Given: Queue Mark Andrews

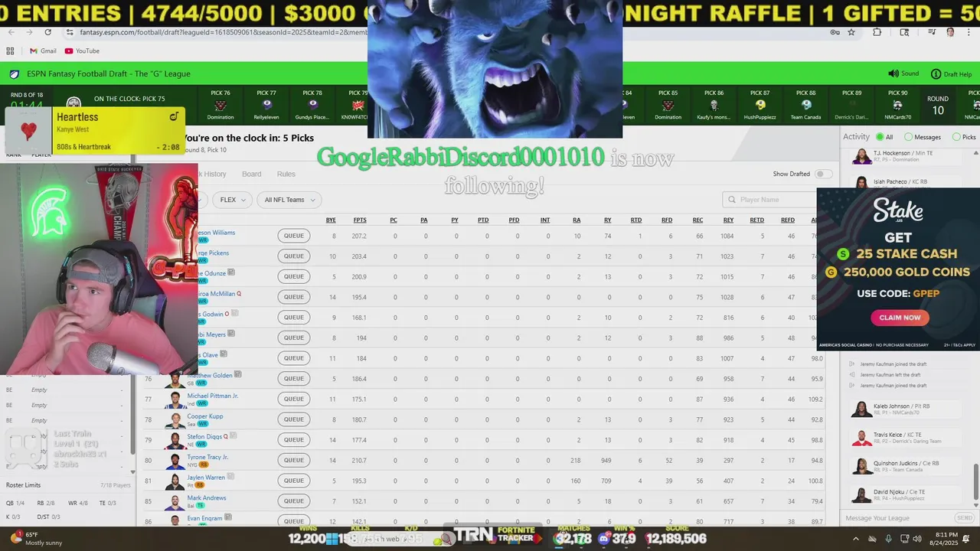Looking at the screenshot, I should (x=294, y=500).
